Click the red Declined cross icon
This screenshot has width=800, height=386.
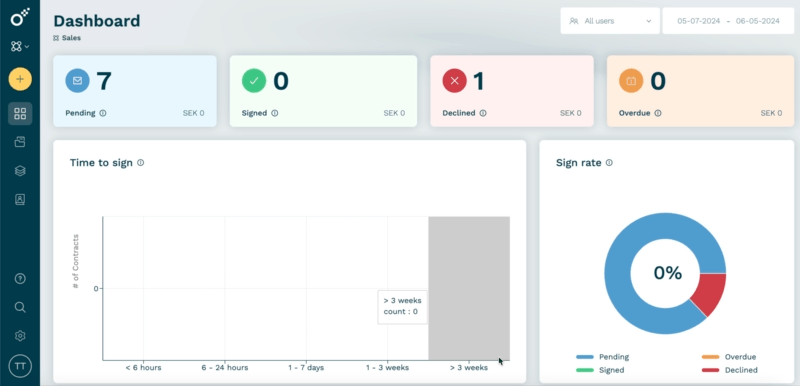(x=455, y=81)
